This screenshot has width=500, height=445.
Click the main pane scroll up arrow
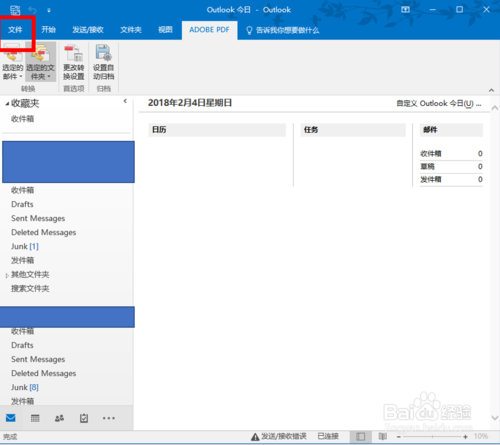pyautogui.click(x=495, y=108)
